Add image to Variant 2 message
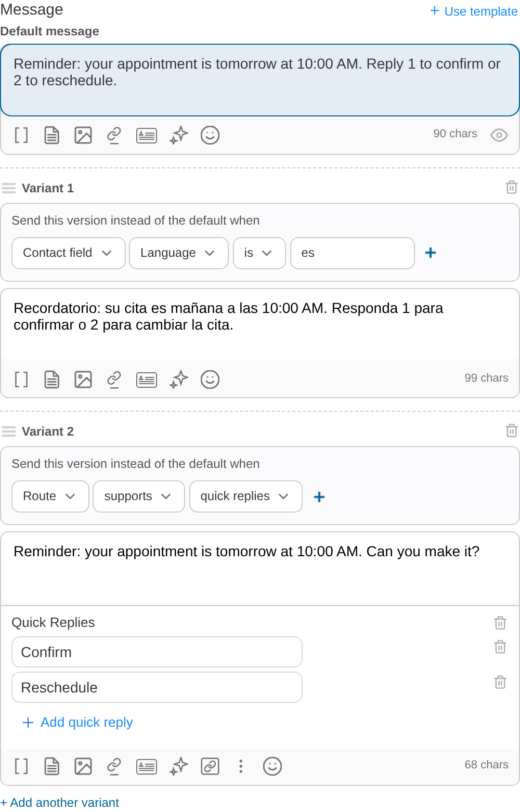520x812 pixels. click(83, 766)
